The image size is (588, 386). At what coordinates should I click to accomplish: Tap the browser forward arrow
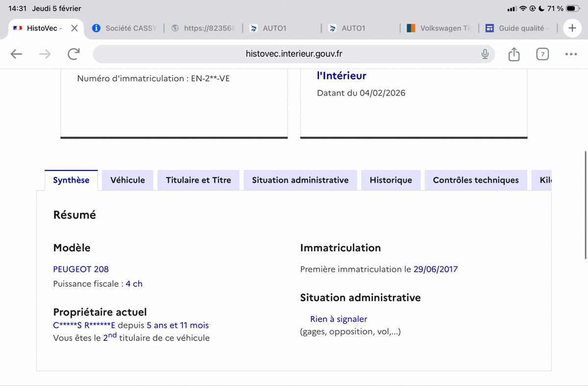pos(45,54)
